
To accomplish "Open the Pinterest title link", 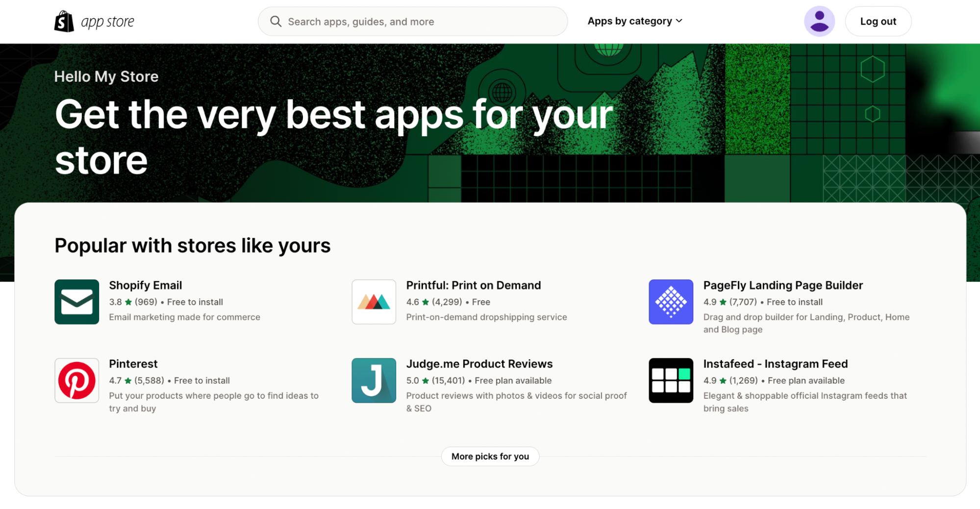I will point(133,364).
